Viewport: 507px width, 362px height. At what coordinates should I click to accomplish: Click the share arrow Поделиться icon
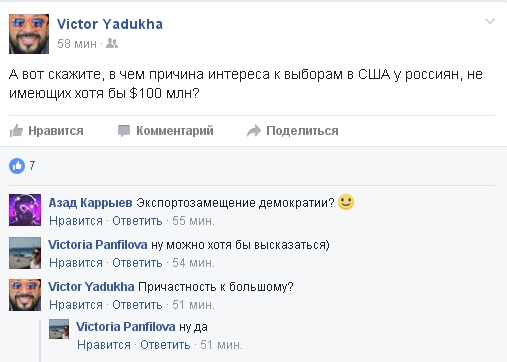[x=254, y=131]
